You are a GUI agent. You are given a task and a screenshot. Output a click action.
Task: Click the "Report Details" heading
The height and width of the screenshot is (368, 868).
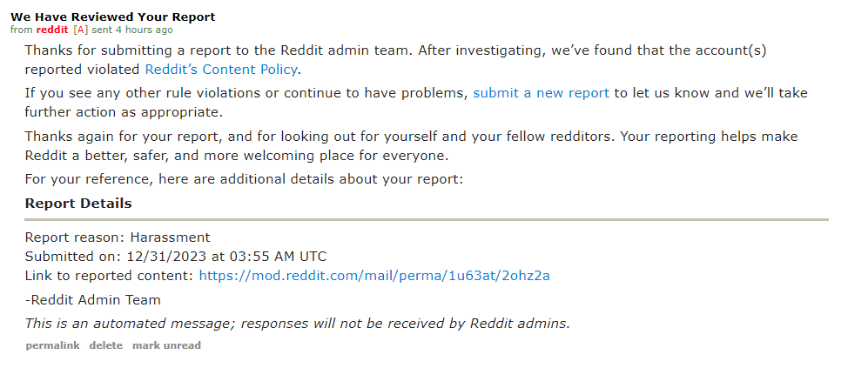[78, 203]
